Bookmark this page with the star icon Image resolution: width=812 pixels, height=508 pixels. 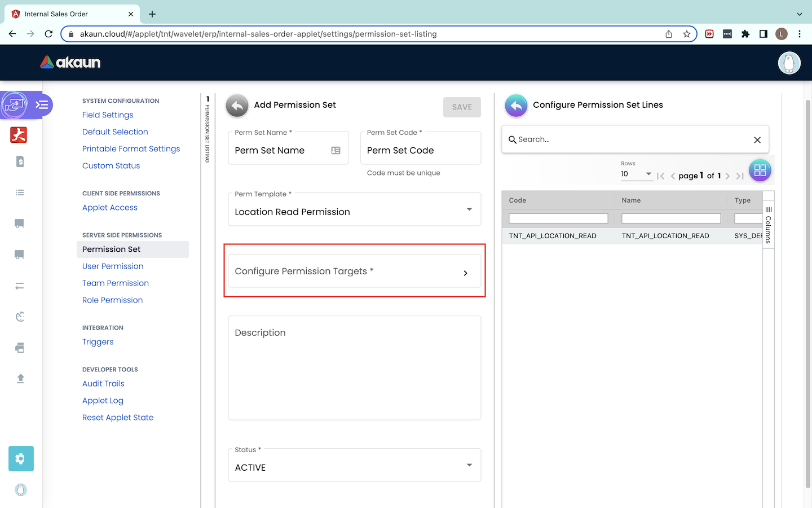point(686,34)
